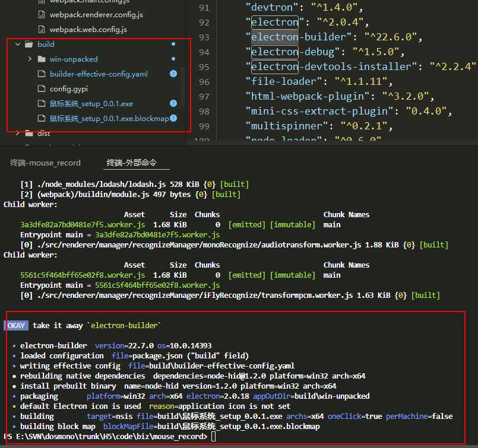The height and width of the screenshot is (448, 478).
Task: Click the "file-loader" dependency key
Action: point(284,81)
